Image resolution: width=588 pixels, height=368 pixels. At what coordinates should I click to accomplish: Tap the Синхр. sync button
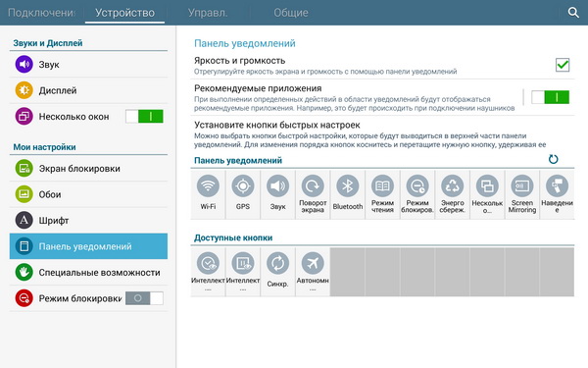[x=278, y=272]
